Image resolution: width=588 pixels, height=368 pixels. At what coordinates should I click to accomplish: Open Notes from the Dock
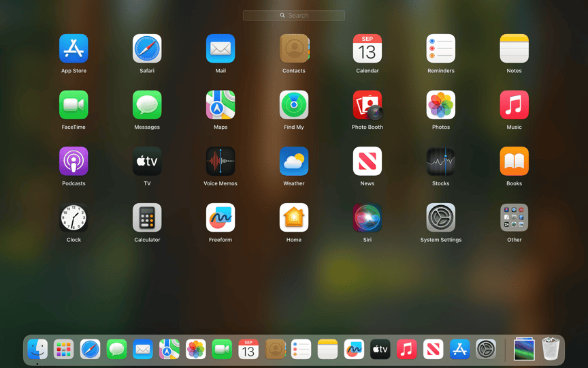point(328,349)
